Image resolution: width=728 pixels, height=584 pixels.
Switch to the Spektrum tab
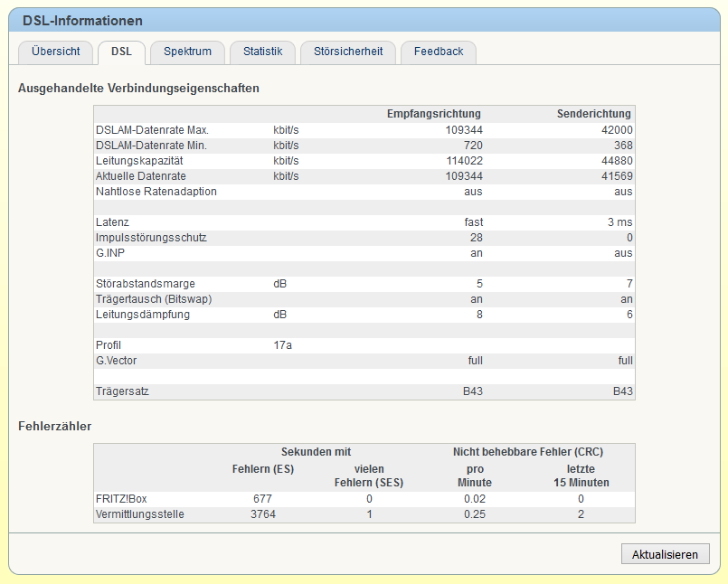187,52
